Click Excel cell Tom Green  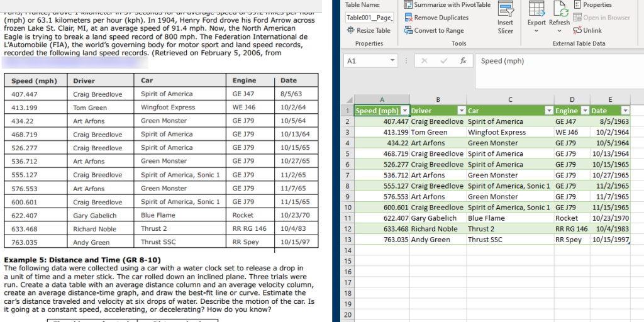point(438,132)
